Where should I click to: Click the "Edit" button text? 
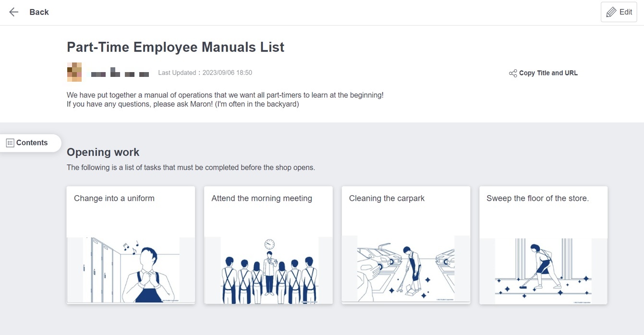coord(626,12)
